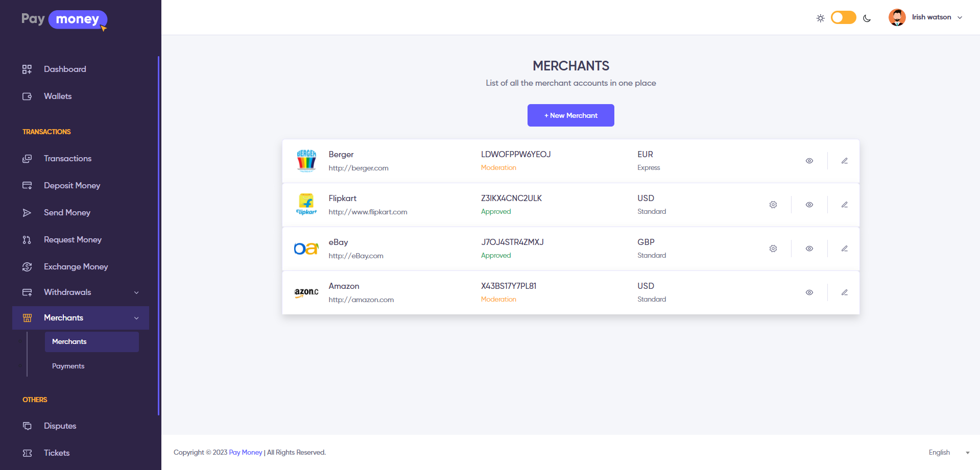Toggle the light/dark theme switch
This screenshot has height=470, width=980.
tap(843, 18)
